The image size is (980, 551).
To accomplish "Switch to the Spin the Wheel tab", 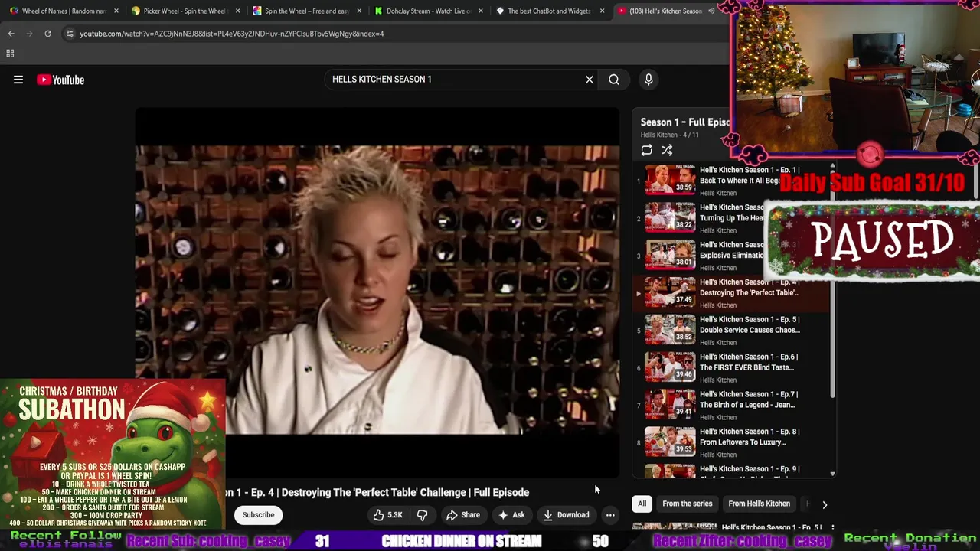I will (x=306, y=11).
